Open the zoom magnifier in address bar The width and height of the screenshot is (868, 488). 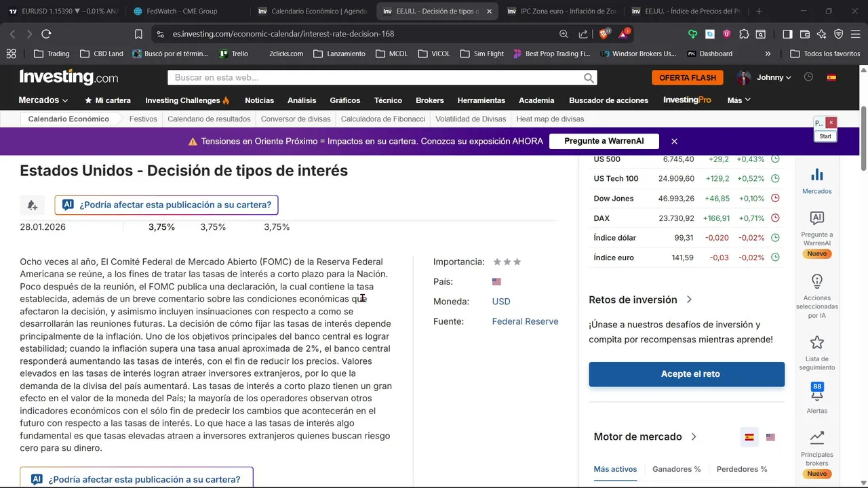tap(564, 34)
